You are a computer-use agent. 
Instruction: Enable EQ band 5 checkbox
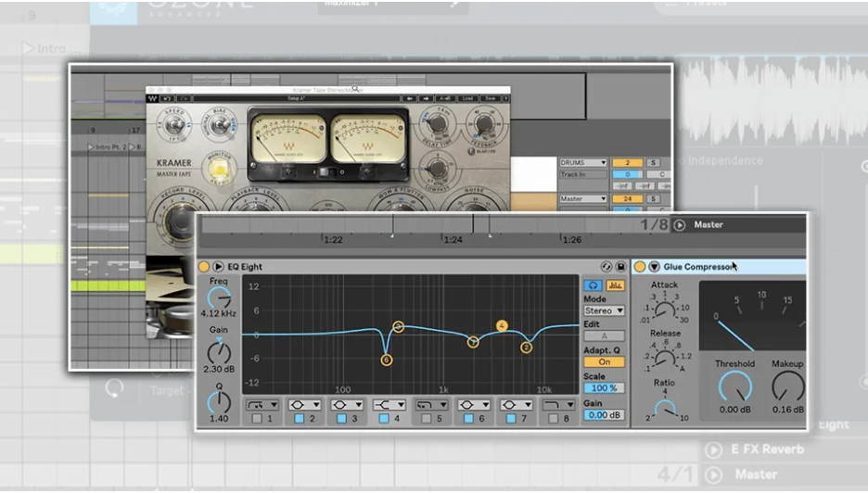427,419
